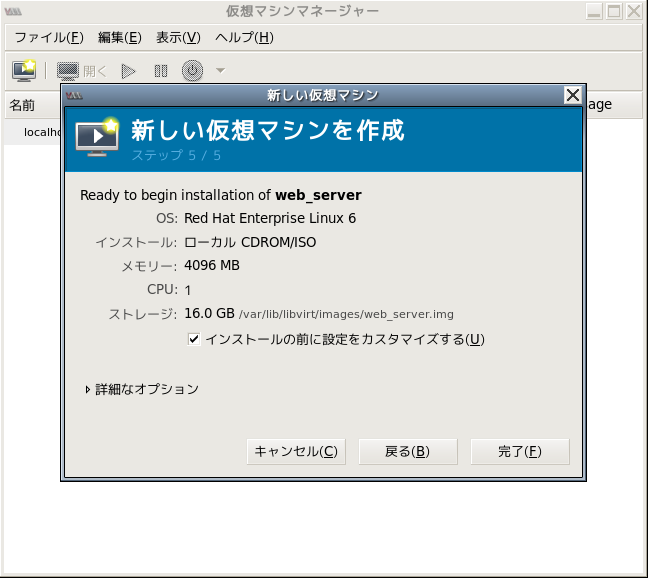Open the ヘルプ(H) menu
Image resolution: width=648 pixels, height=578 pixels.
[244, 38]
